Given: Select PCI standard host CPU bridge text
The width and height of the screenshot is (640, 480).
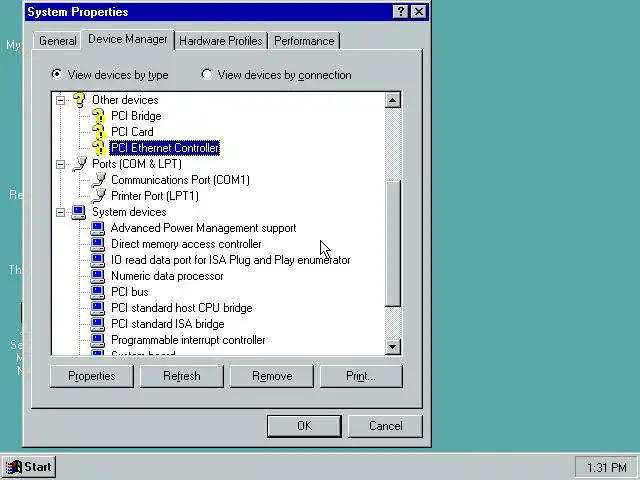Looking at the screenshot, I should click(182, 308).
